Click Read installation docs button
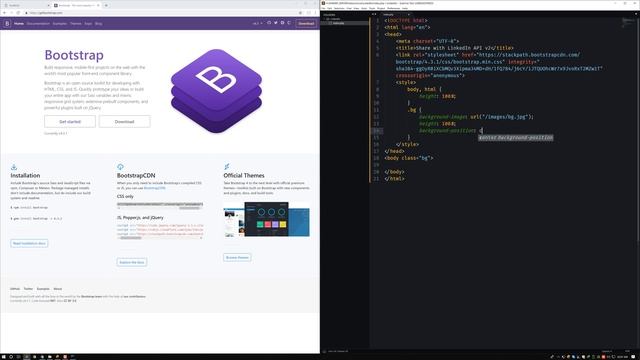 29,243
